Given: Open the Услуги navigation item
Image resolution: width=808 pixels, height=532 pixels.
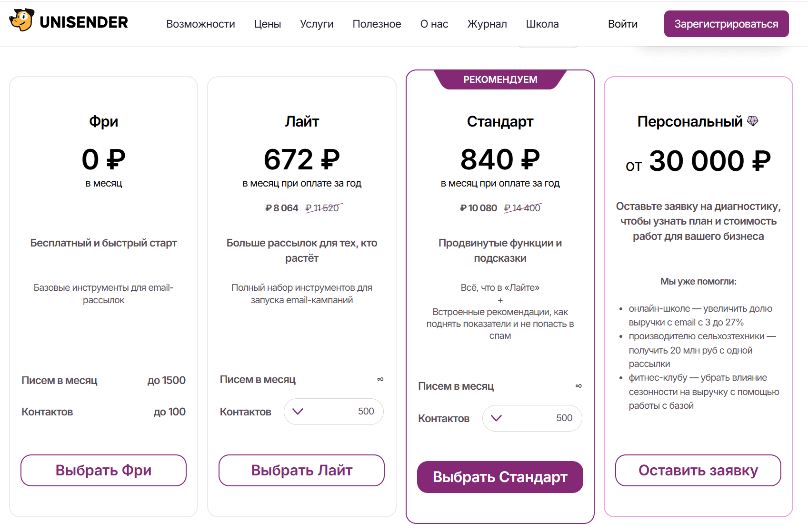Looking at the screenshot, I should click(x=317, y=24).
